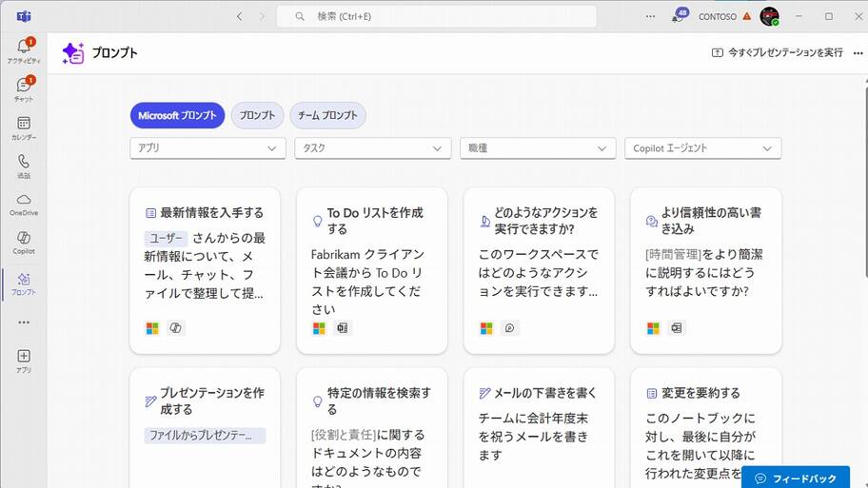
Task: Expand the アプリ filter dropdown
Action: pos(207,148)
